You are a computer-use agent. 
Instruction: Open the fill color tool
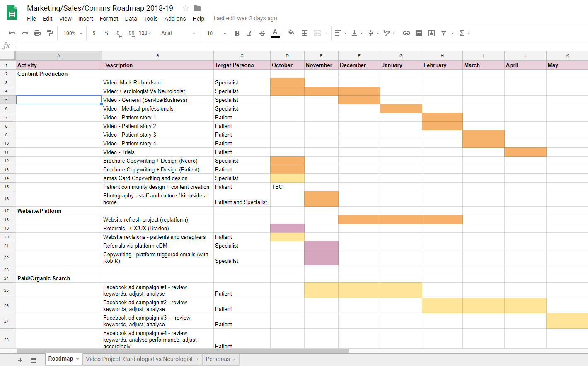point(291,33)
